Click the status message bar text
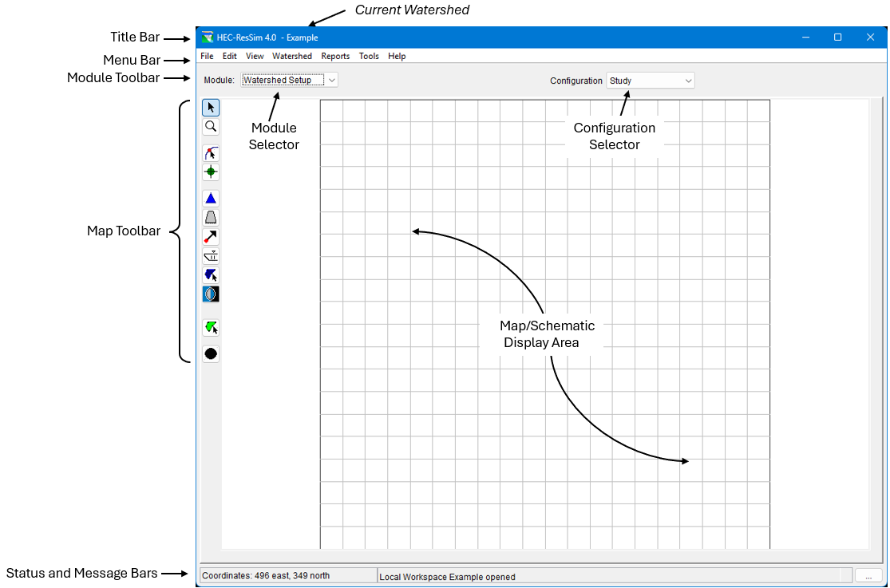Image resolution: width=890 pixels, height=588 pixels. pos(447,576)
